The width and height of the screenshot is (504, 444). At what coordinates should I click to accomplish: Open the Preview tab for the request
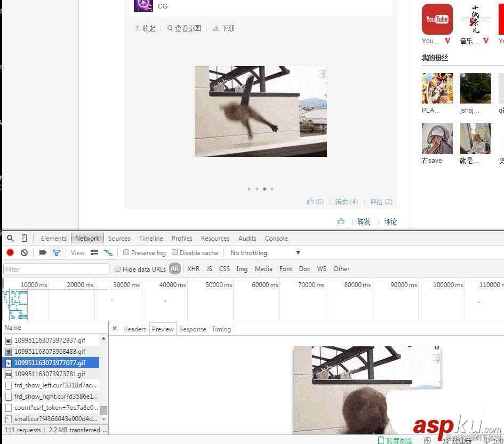click(x=163, y=329)
